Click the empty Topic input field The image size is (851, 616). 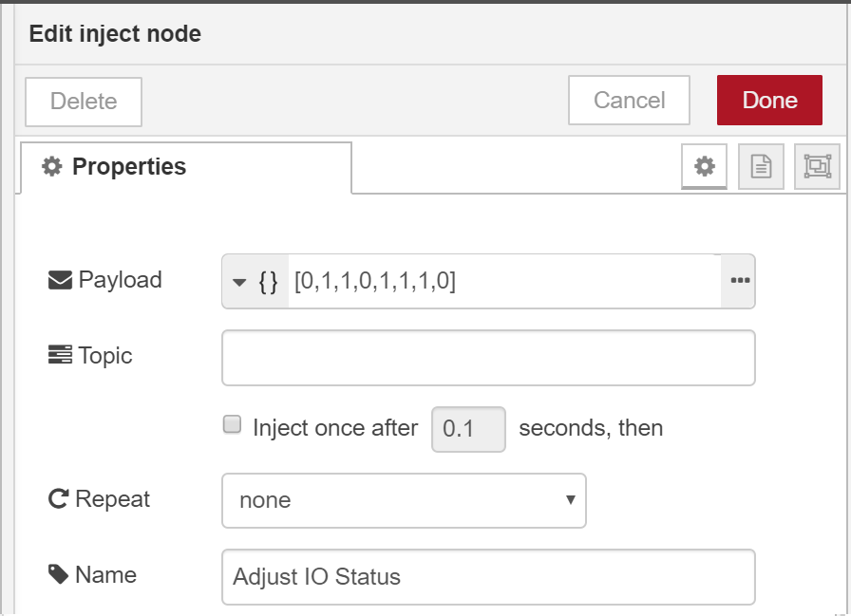488,357
